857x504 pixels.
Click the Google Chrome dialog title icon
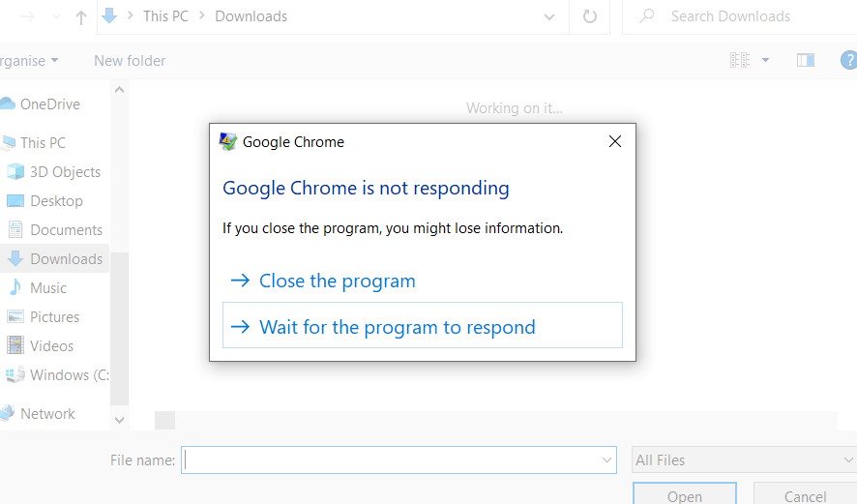coord(227,141)
